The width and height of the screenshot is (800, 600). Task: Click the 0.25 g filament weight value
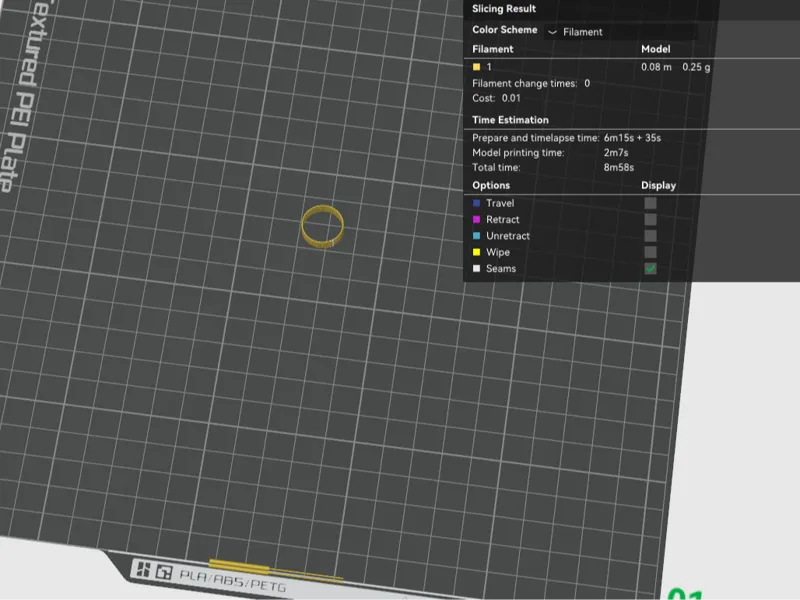(x=696, y=67)
